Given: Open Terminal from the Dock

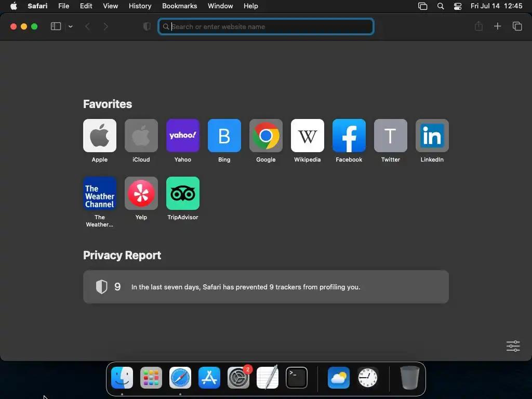Looking at the screenshot, I should [297, 378].
